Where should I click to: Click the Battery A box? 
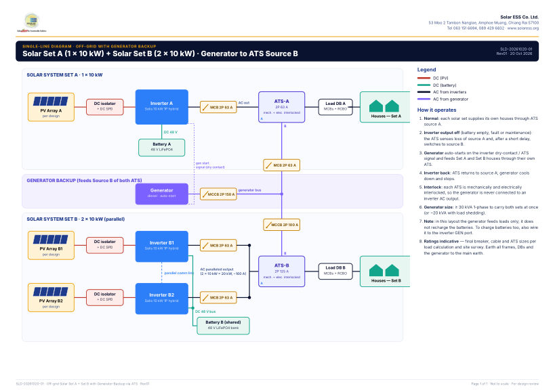pos(162,148)
